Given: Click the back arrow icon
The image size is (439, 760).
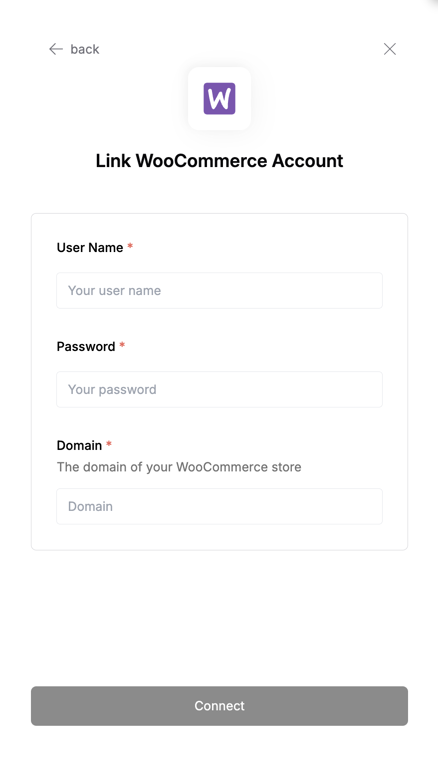Looking at the screenshot, I should point(56,49).
